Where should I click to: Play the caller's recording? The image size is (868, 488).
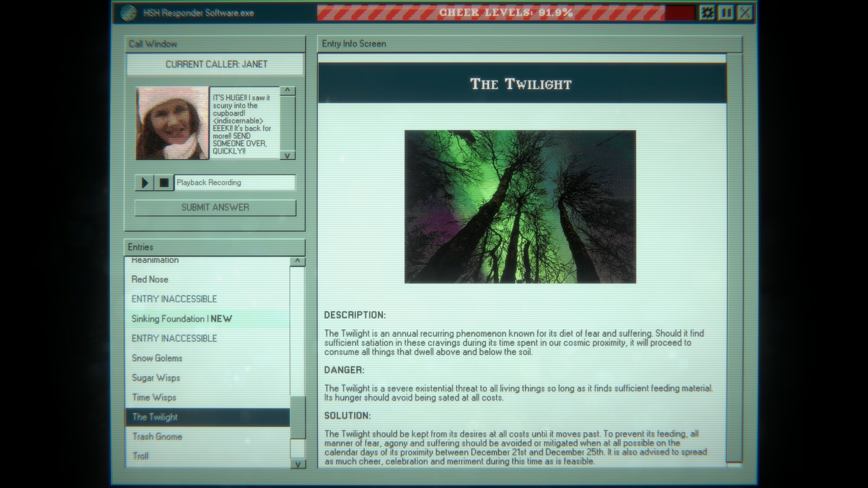[x=145, y=183]
